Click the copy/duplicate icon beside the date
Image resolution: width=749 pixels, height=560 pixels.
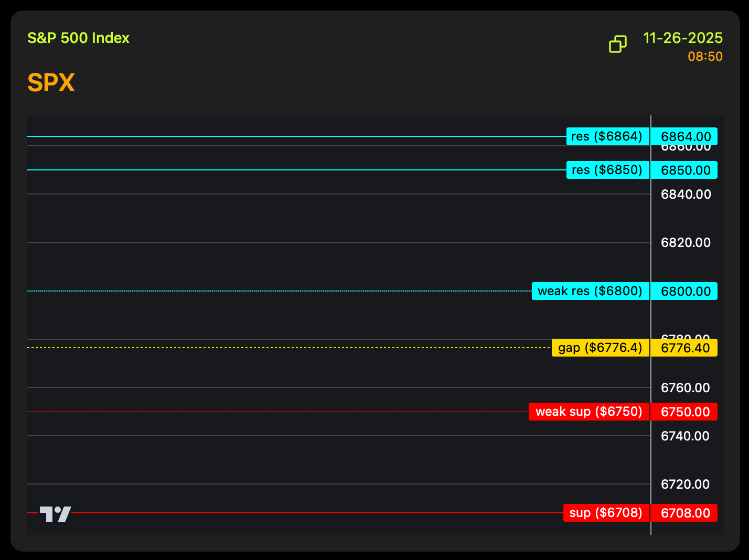617,45
